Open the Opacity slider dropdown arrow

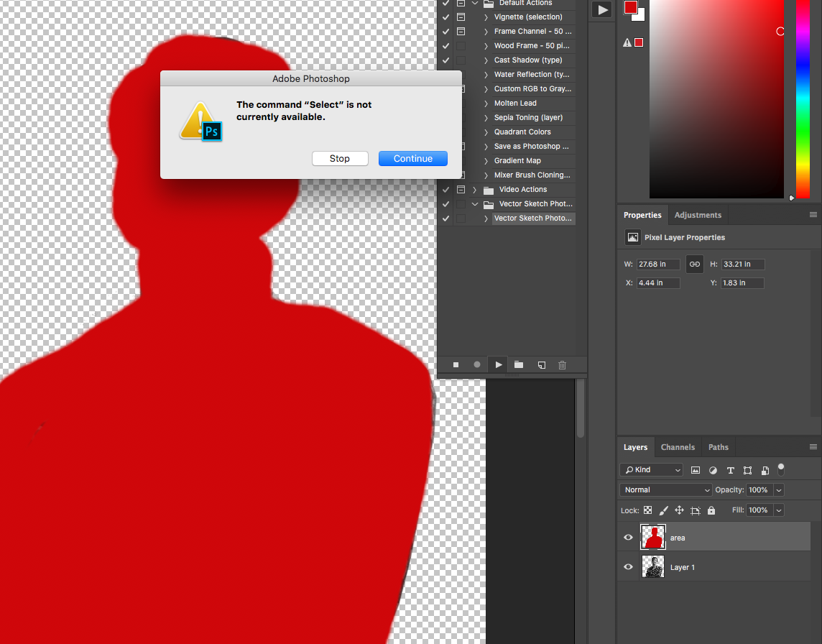tap(779, 490)
